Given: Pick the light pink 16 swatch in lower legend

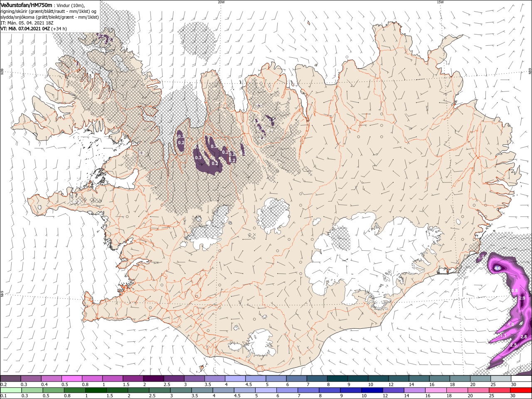Looking at the screenshot, I should coord(435,390).
